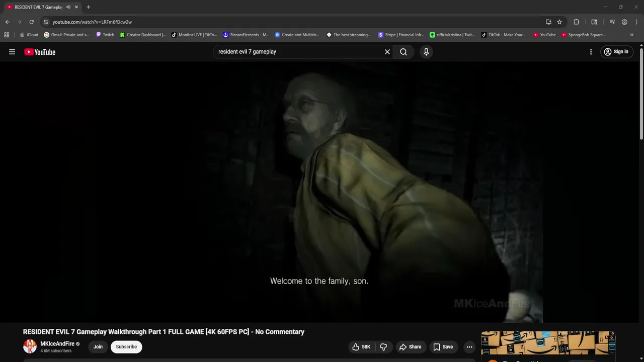644x362 pixels.
Task: Close the RESIDENT EVIL 7 tab
Action: tap(76, 7)
